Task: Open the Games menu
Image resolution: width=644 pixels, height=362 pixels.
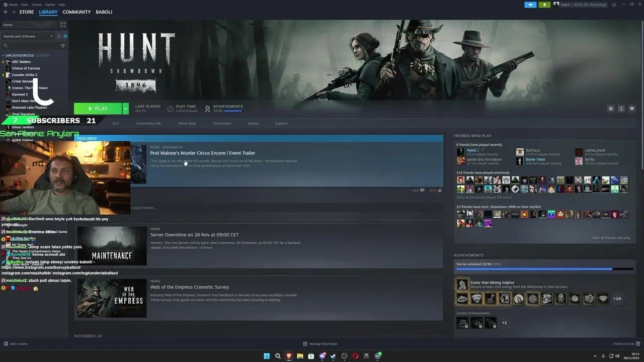Action: [50, 5]
